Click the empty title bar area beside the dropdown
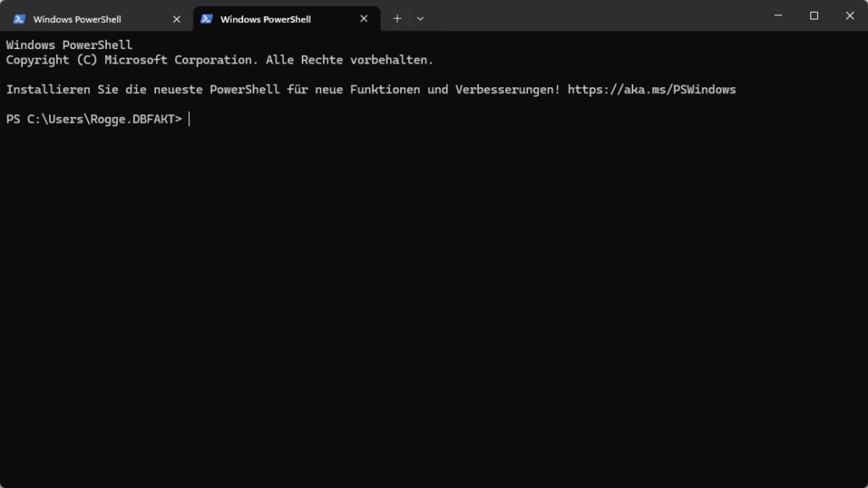 point(593,17)
